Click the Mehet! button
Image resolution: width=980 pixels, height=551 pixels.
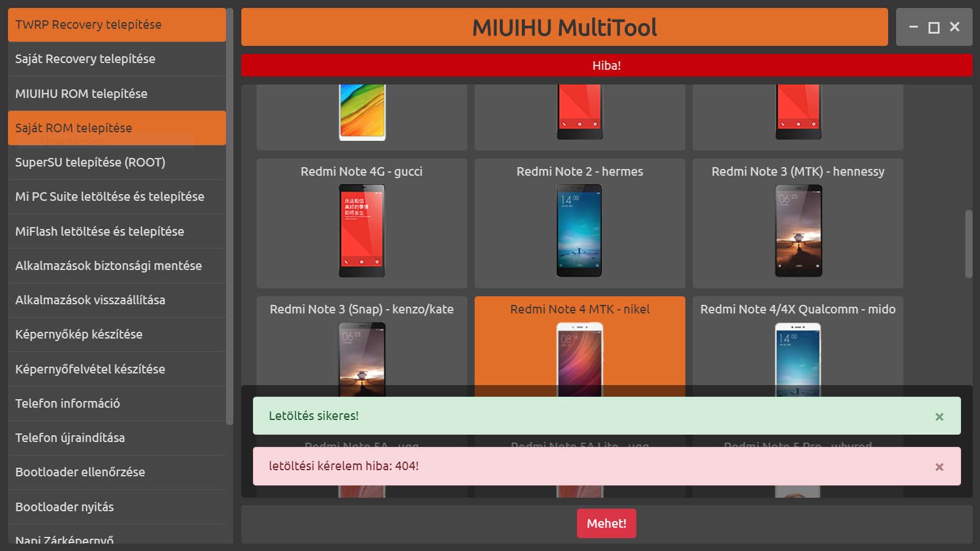tap(606, 523)
